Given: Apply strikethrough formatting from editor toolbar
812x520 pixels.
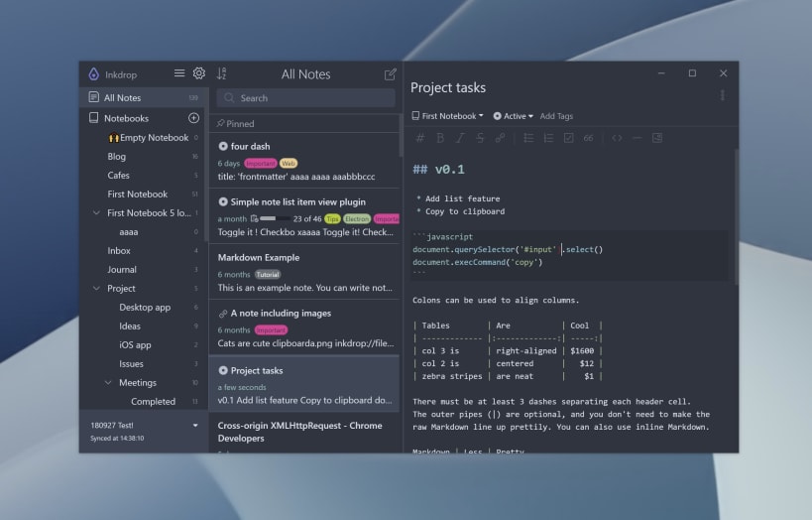Looking at the screenshot, I should 480,138.
